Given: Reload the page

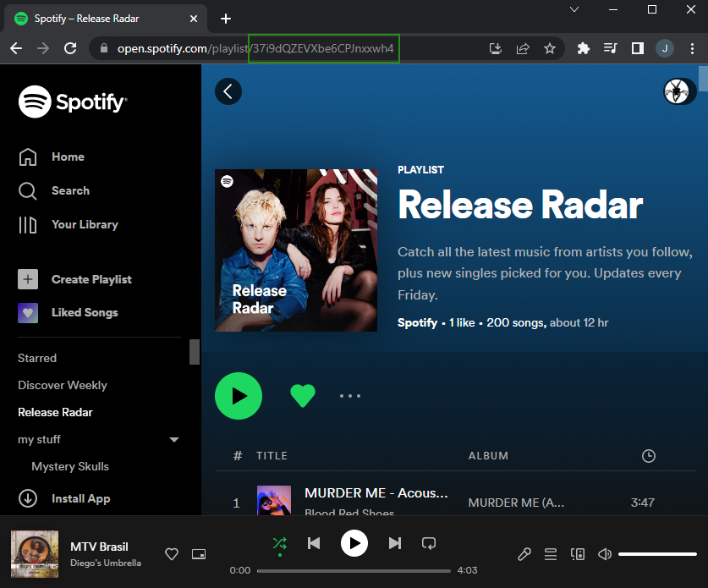Looking at the screenshot, I should pos(70,48).
